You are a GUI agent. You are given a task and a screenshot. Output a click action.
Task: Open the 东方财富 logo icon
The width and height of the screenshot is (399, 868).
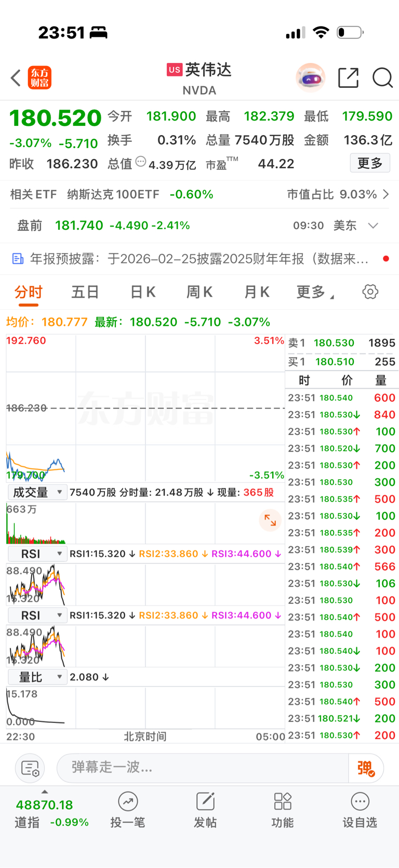(x=39, y=78)
